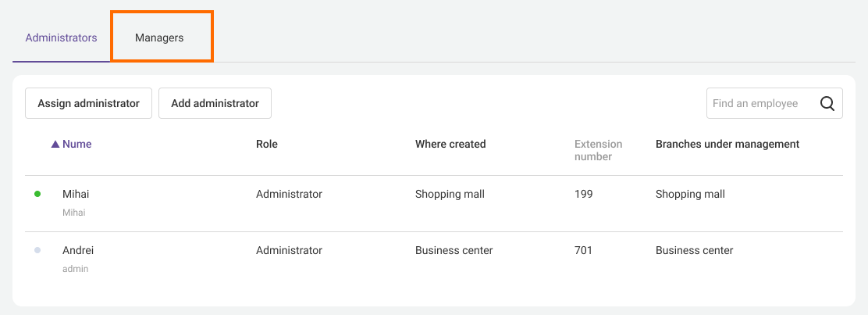This screenshot has width=868, height=315.
Task: Open Mihai's administrator entry
Action: click(75, 194)
